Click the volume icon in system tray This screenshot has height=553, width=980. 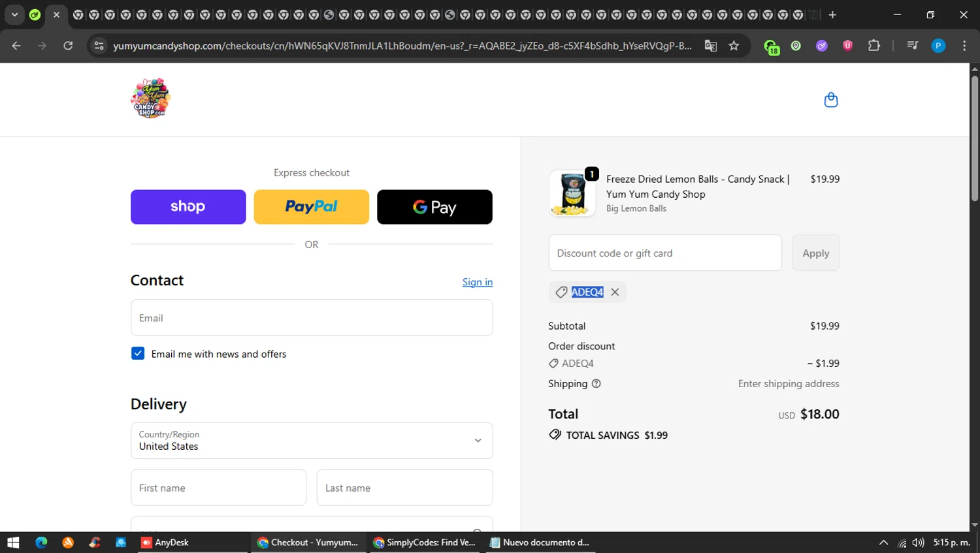[919, 543]
